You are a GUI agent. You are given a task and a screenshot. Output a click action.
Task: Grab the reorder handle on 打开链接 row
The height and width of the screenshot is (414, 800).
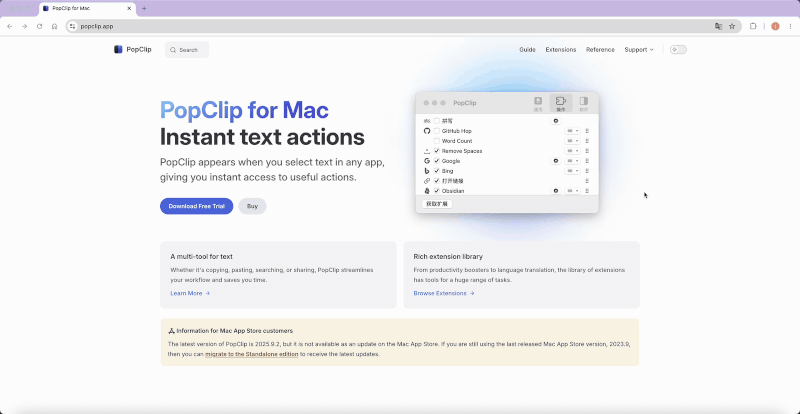pos(587,181)
